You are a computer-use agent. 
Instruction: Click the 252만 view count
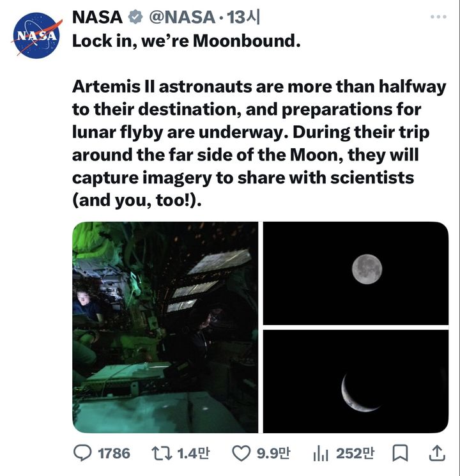pyautogui.click(x=355, y=453)
